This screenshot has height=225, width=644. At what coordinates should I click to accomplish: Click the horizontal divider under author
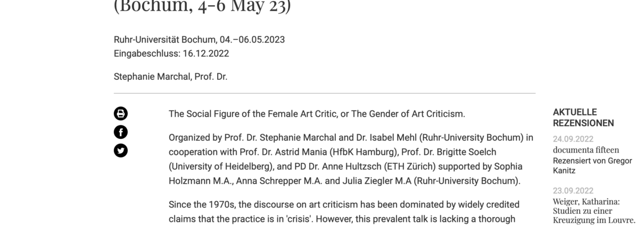pyautogui.click(x=325, y=93)
